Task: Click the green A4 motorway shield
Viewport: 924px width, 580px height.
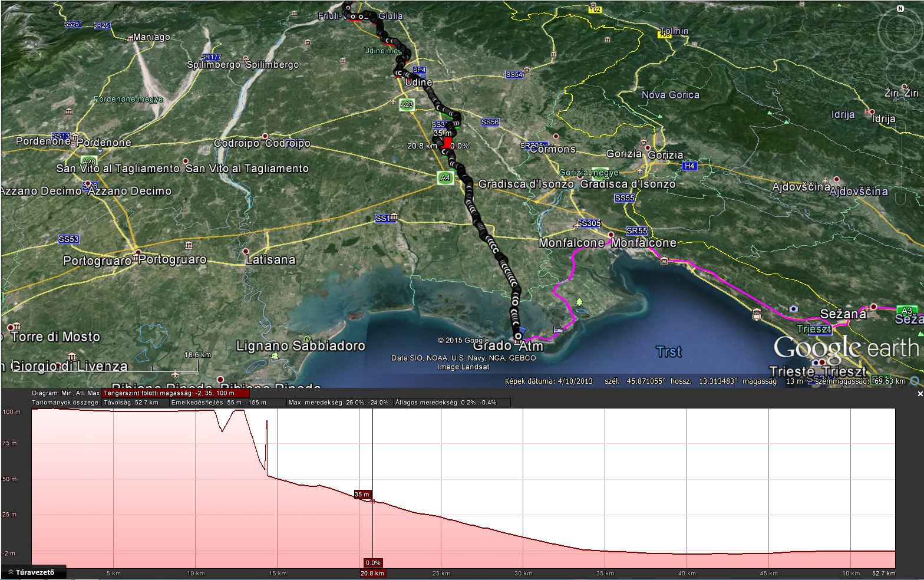Action: (445, 177)
